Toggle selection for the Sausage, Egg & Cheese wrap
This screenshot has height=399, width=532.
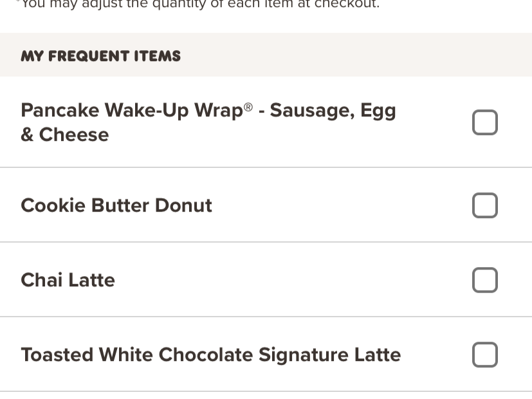[x=484, y=122]
